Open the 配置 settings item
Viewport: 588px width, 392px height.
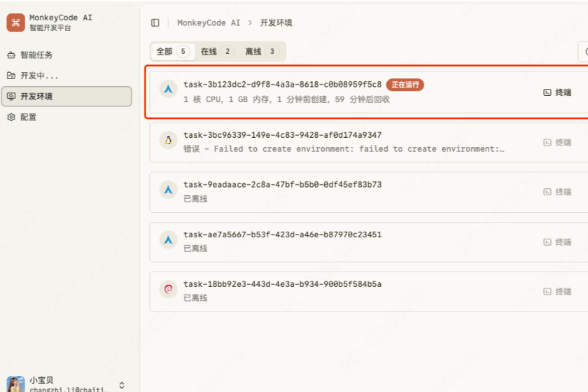pos(66,117)
